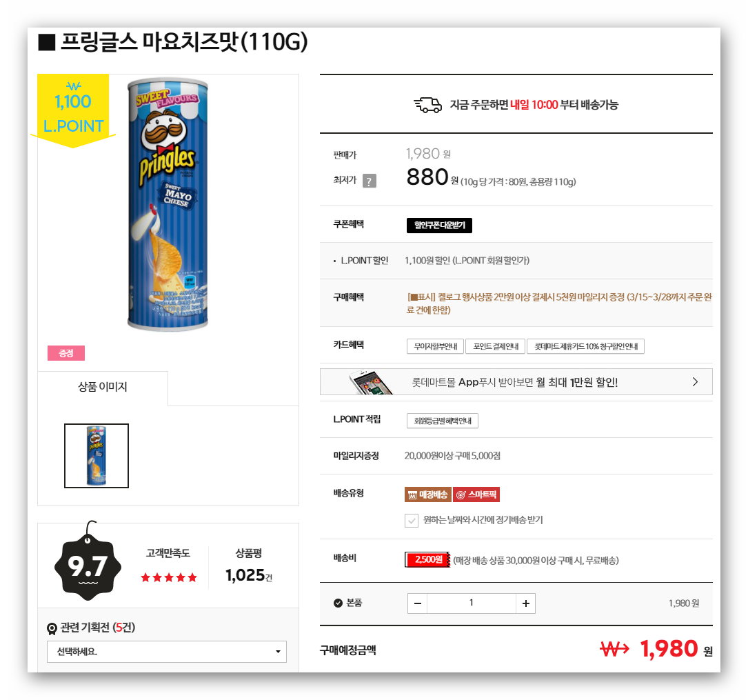
Task: Click the 매장배송 store delivery badge
Action: 428,494
